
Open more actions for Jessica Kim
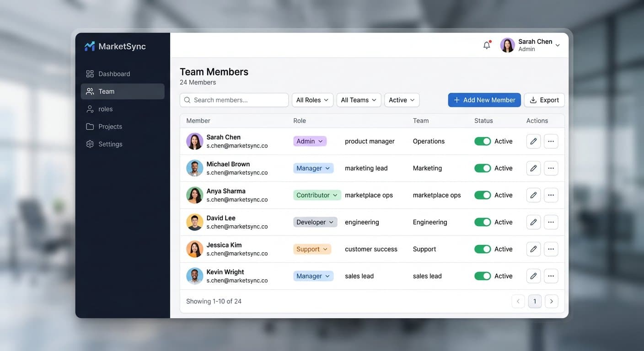coord(551,249)
